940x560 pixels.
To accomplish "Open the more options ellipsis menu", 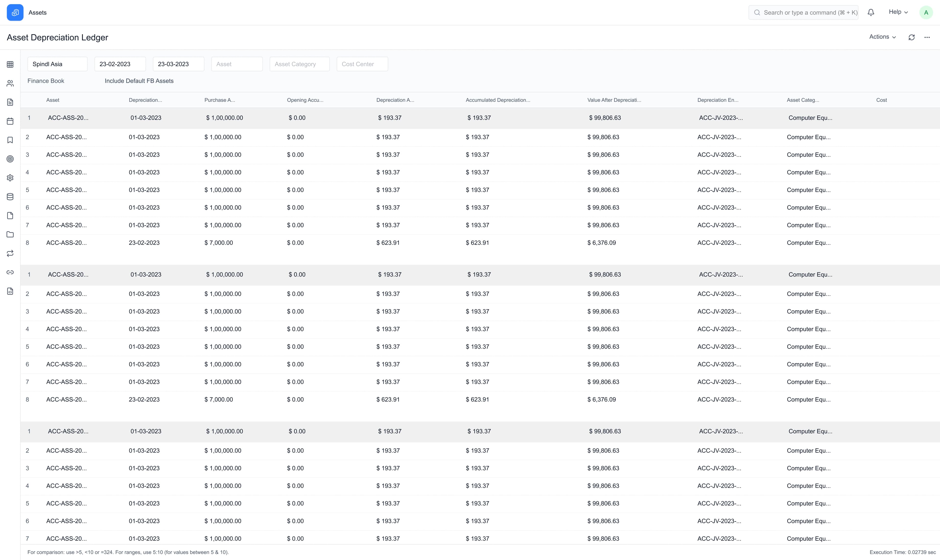I will coord(928,37).
